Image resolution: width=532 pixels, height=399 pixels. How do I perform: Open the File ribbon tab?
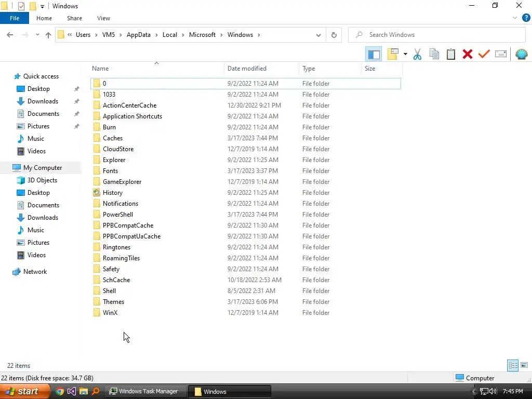tap(14, 18)
